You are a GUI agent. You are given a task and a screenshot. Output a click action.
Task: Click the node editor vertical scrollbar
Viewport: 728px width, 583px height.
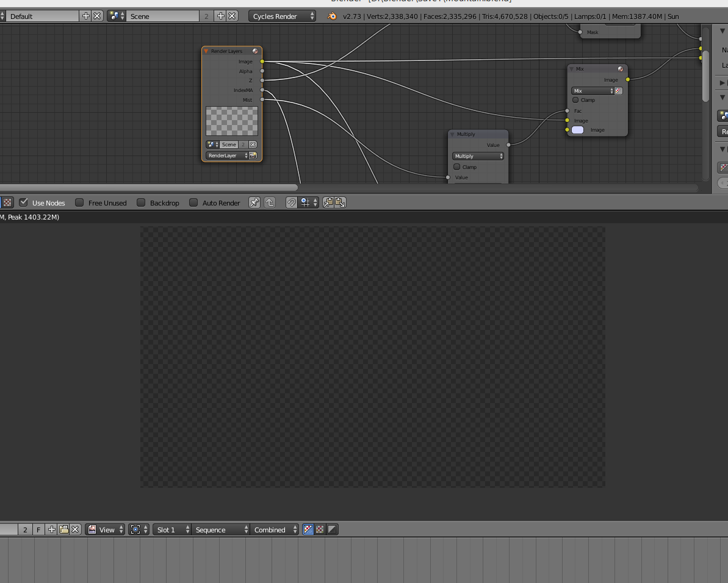(705, 76)
